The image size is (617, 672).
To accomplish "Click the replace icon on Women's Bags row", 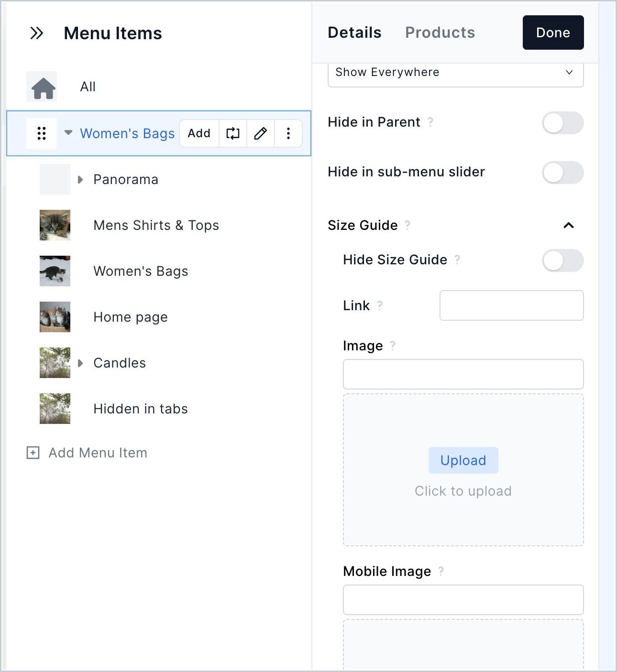I will (233, 133).
